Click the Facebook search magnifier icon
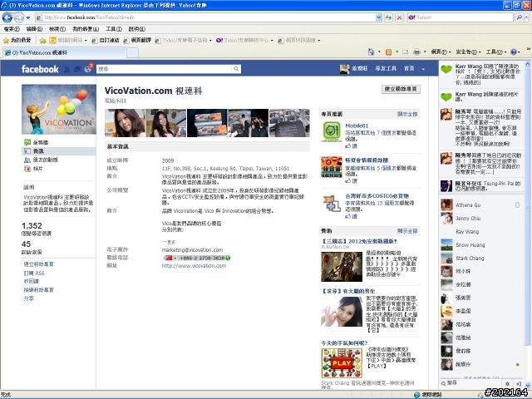Viewport: 532px width, 399px height. (236, 69)
